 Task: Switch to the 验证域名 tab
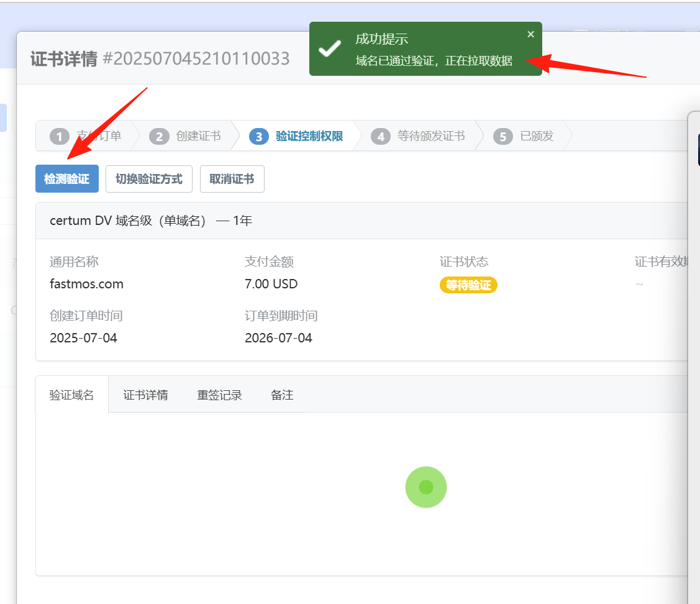point(72,395)
